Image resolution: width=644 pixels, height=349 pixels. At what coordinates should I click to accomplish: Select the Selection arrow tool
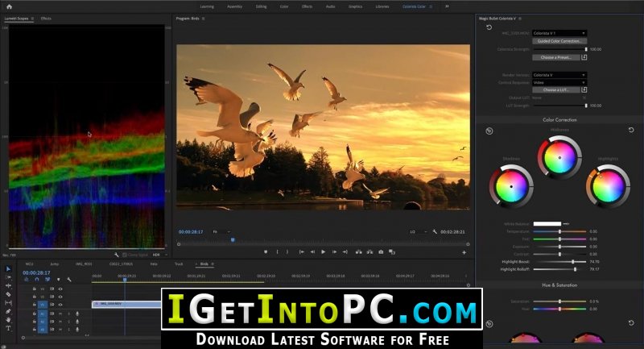pos(8,269)
